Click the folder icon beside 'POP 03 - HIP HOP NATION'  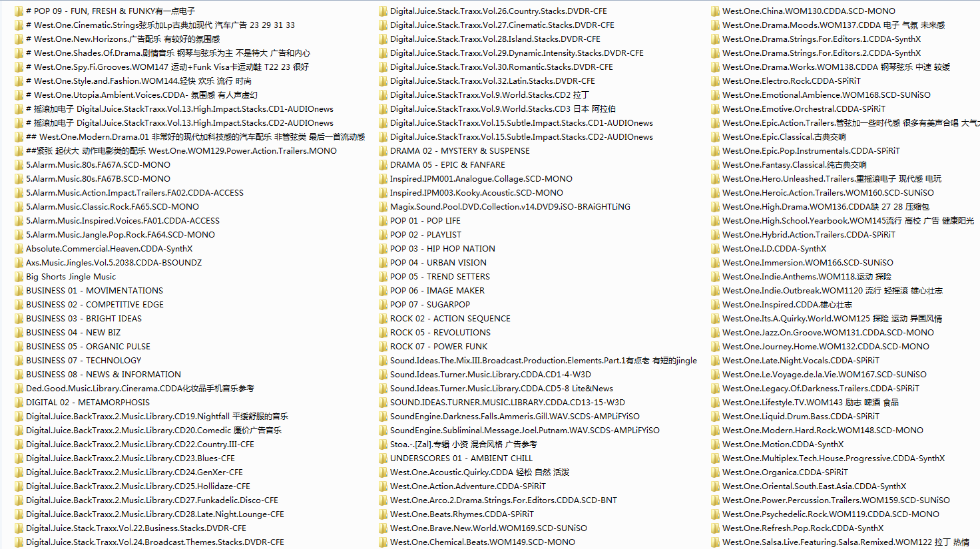(x=383, y=249)
